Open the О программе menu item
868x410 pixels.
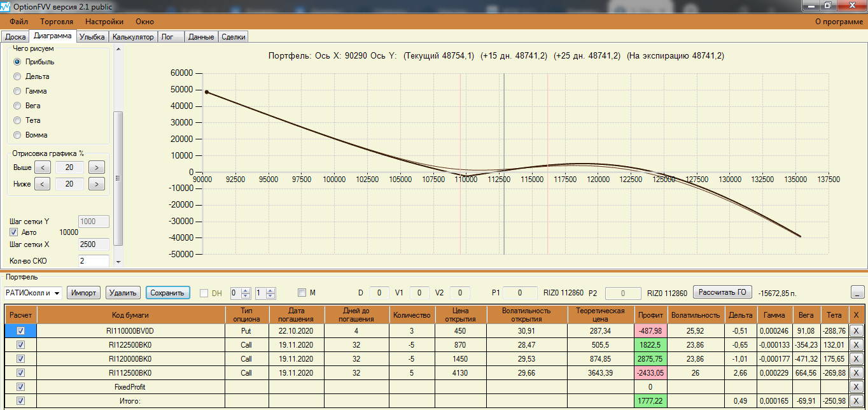click(839, 22)
